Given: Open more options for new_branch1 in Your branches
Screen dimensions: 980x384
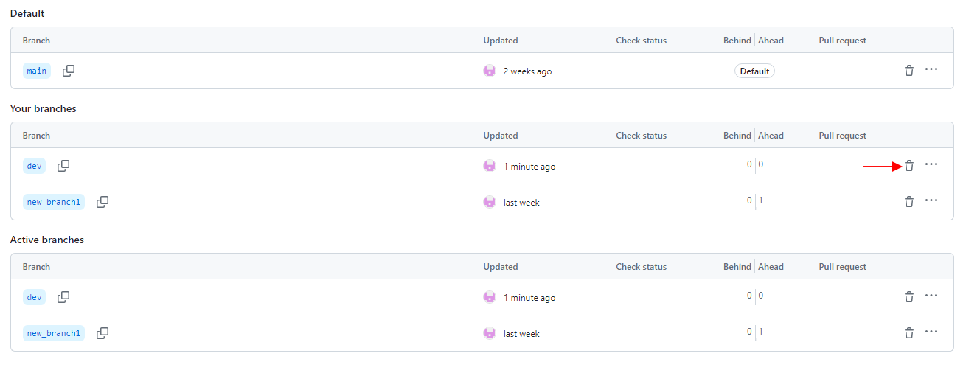Looking at the screenshot, I should click(931, 200).
